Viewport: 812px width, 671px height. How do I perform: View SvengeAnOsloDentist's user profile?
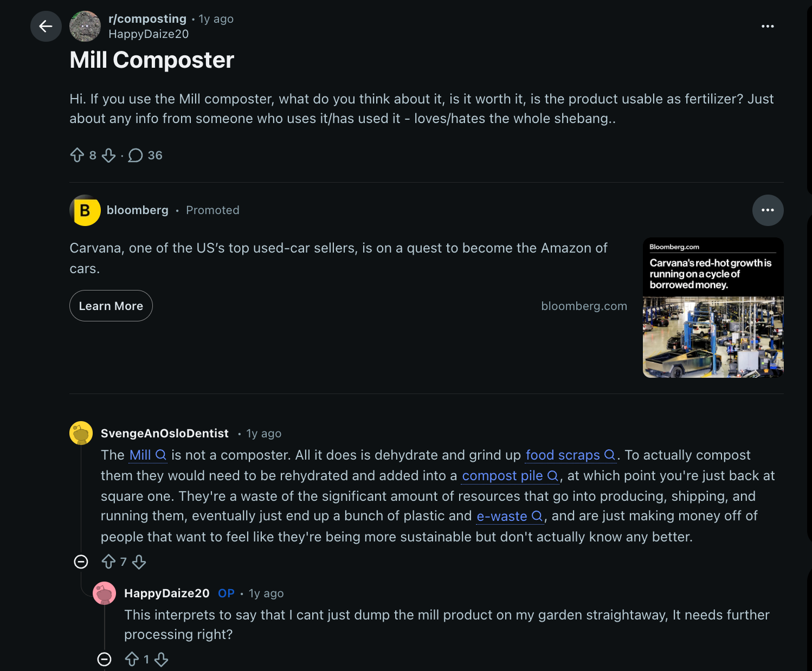point(164,434)
